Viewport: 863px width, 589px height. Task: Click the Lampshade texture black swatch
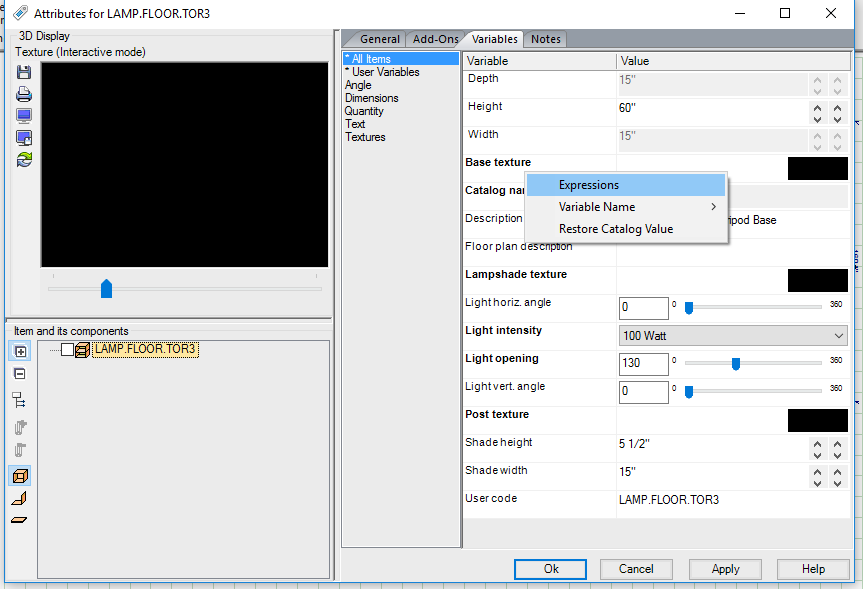(x=817, y=280)
